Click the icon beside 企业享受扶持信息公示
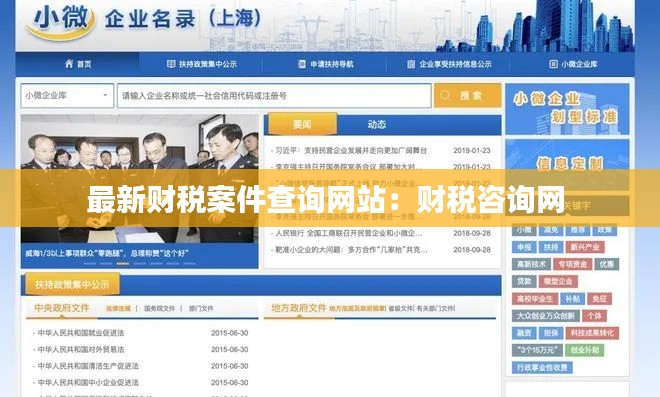The image size is (660, 397). click(411, 64)
